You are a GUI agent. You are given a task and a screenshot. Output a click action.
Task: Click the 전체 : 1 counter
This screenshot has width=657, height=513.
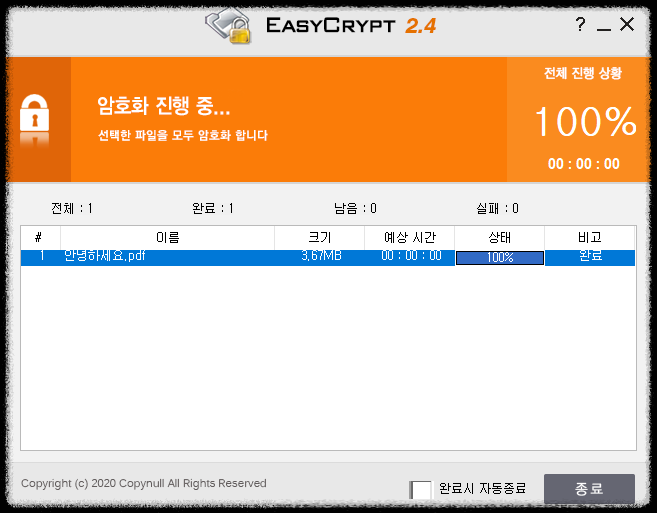click(72, 208)
